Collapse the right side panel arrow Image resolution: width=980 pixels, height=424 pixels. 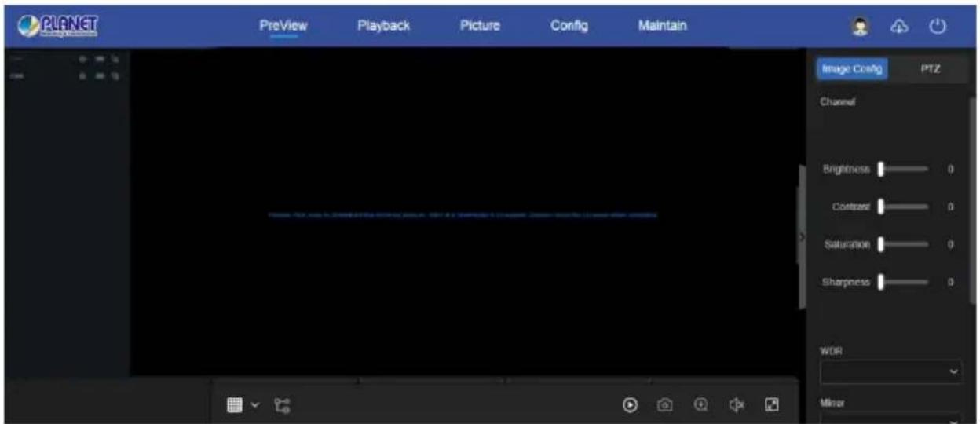coord(802,236)
